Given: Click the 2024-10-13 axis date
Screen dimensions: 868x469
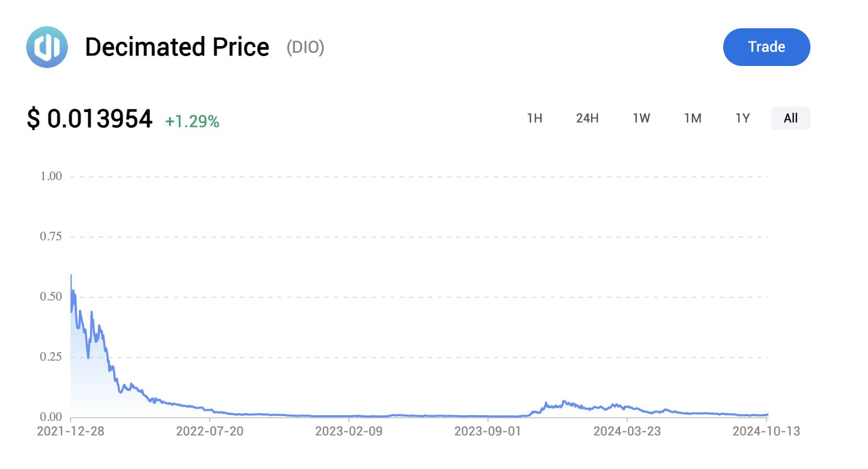Looking at the screenshot, I should [x=766, y=431].
